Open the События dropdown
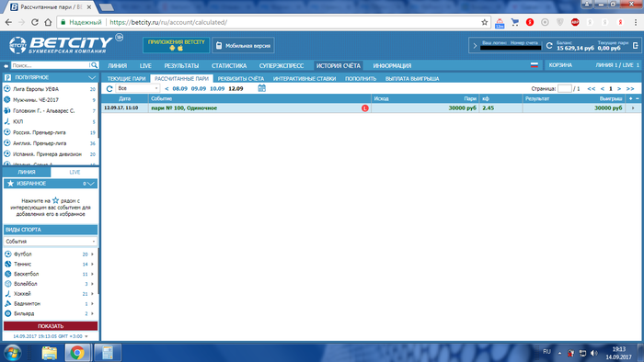 pos(50,242)
